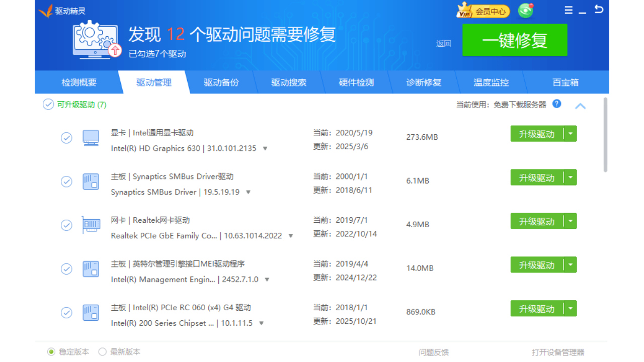Click the 驱动精灵 logo icon
644x362 pixels.
pyautogui.click(x=46, y=11)
